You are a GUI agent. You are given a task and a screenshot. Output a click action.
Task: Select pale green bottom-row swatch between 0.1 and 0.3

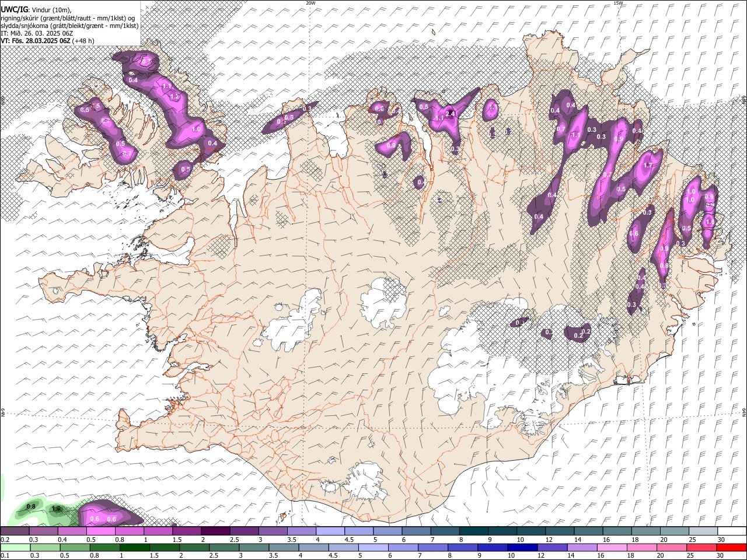click(15, 548)
